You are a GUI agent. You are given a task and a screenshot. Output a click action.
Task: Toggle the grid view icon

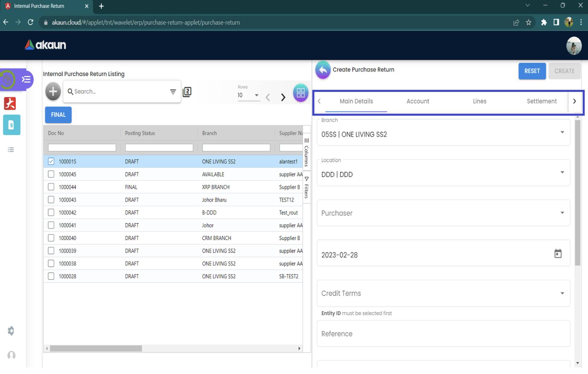pyautogui.click(x=300, y=93)
